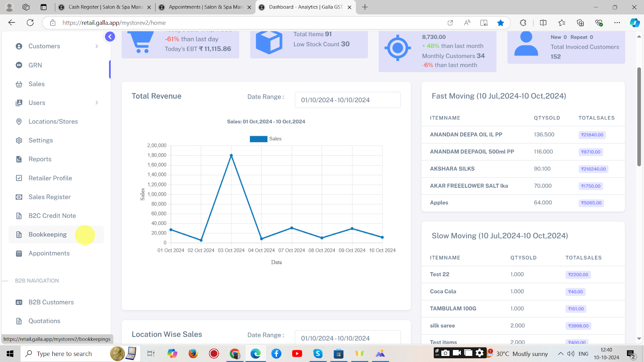
Task: Click the B2C Credit Note icon
Action: point(19,216)
